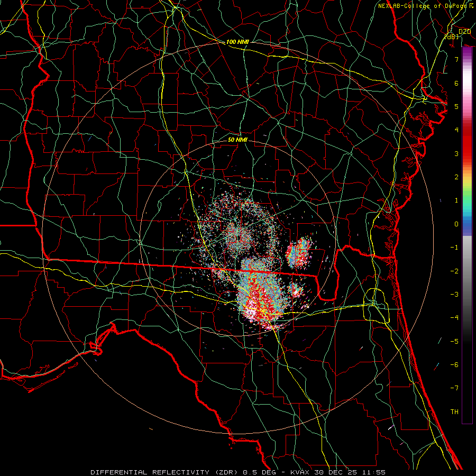This screenshot has height=476, width=476.
Task: Click the '50 NMI' range ring label
Action: coord(237,140)
